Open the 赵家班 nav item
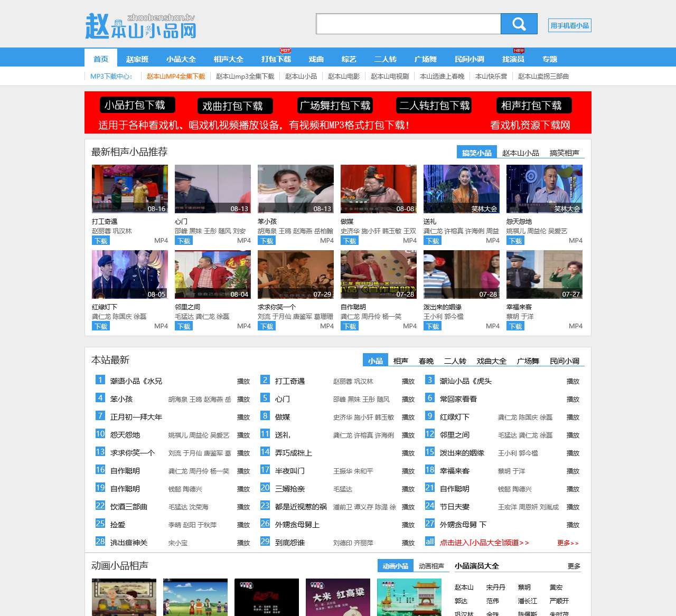The width and height of the screenshot is (676, 616). [x=137, y=59]
